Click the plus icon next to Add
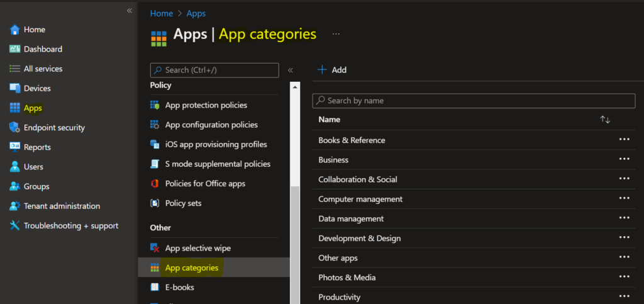 323,70
